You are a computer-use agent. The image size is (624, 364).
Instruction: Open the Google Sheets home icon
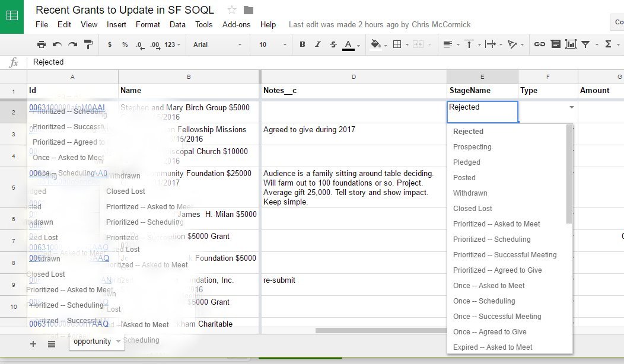click(x=12, y=17)
